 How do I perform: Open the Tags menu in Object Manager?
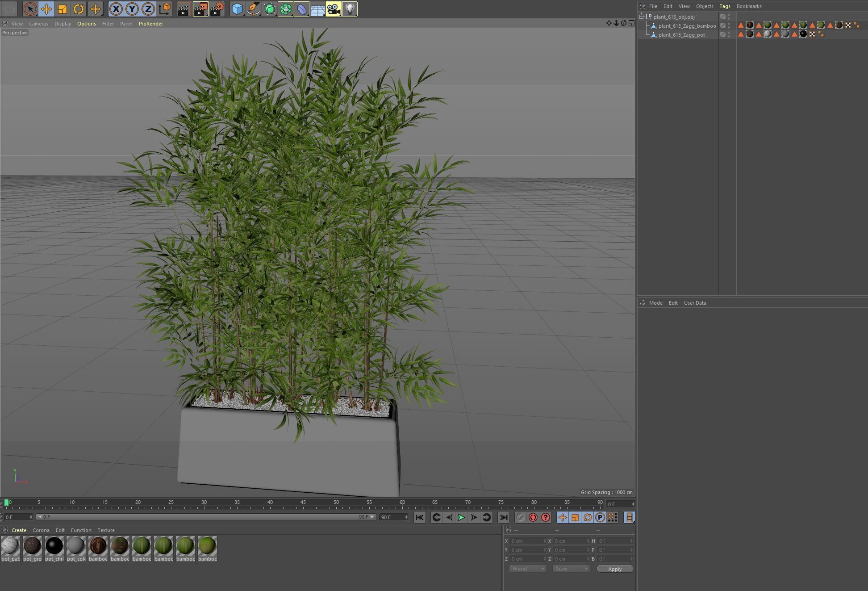tap(725, 6)
